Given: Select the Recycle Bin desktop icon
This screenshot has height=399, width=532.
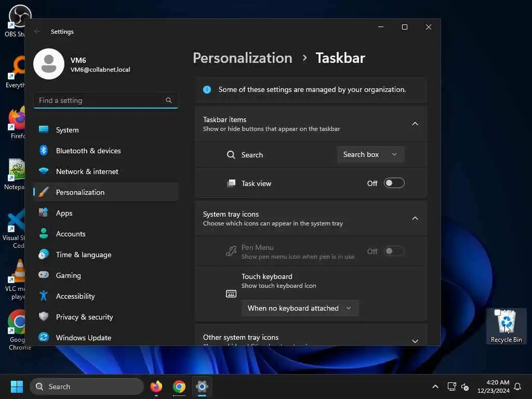Looking at the screenshot, I should (506, 326).
